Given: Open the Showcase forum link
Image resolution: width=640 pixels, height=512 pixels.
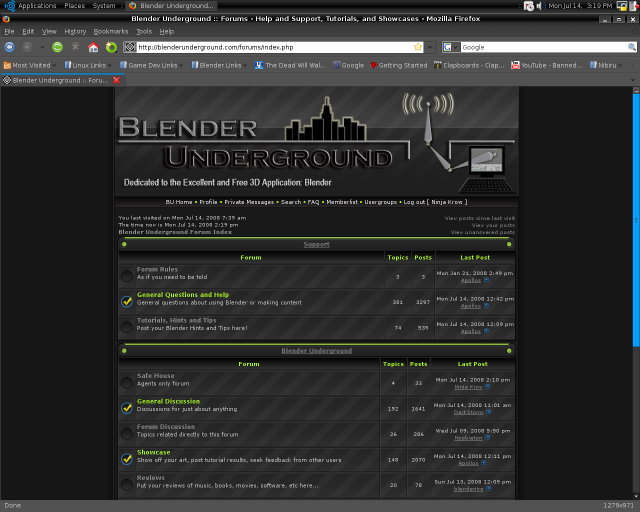Looking at the screenshot, I should (x=153, y=452).
